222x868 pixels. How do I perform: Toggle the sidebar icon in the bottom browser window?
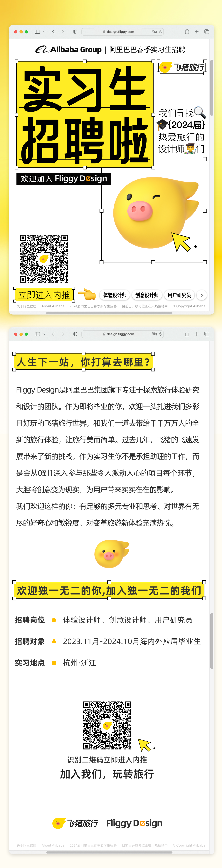coord(37,334)
